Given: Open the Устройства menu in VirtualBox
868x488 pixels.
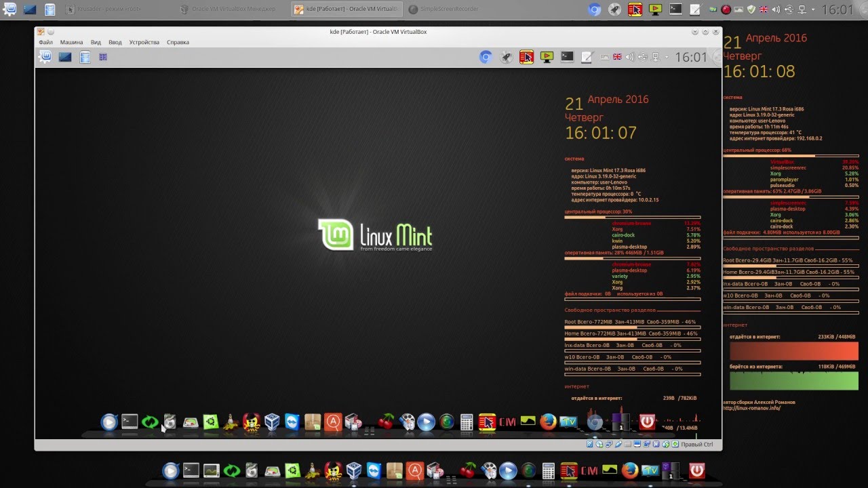Looking at the screenshot, I should (x=144, y=42).
